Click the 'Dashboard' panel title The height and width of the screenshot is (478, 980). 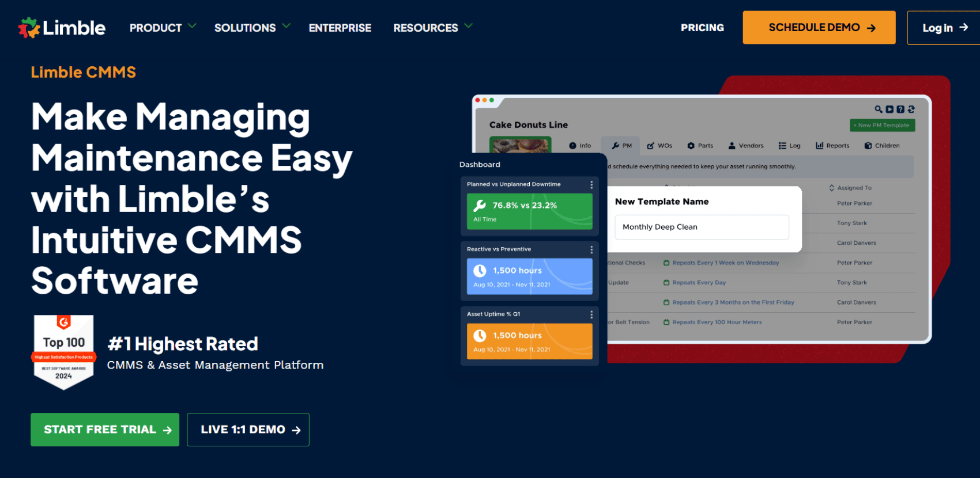480,165
